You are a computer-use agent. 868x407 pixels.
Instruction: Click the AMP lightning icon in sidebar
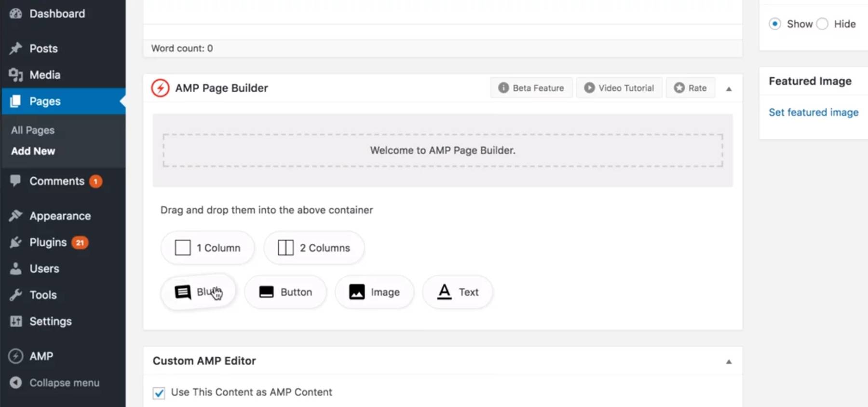click(15, 356)
